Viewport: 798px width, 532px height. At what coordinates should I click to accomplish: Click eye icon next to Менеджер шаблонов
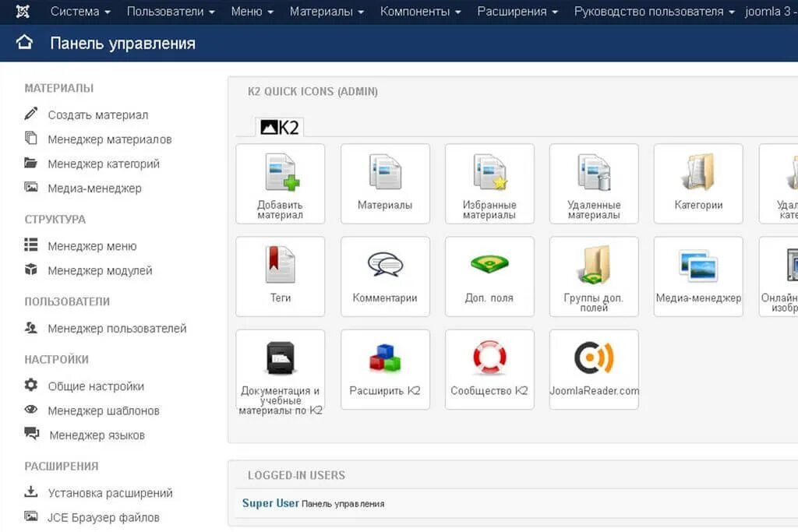[31, 410]
